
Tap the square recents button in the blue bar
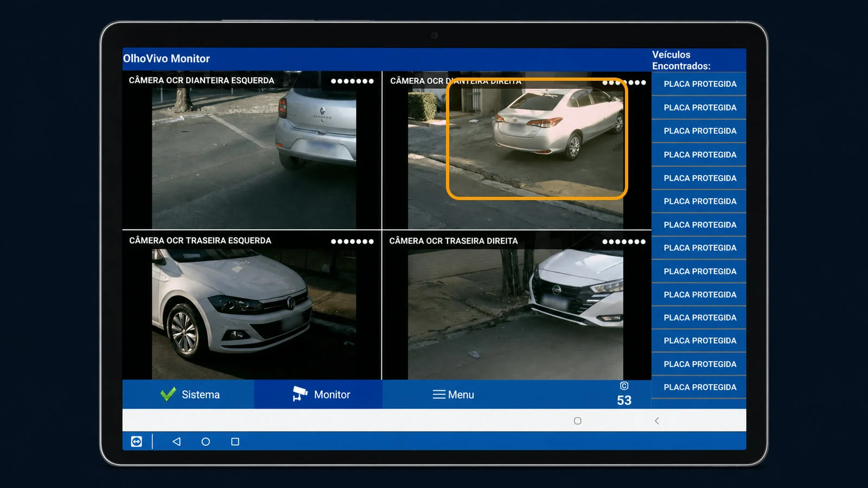[235, 441]
